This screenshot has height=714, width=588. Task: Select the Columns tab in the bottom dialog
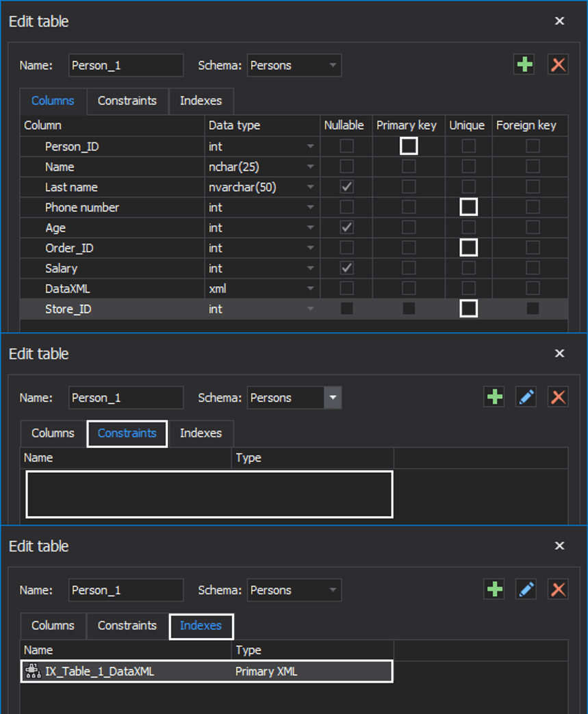point(52,626)
